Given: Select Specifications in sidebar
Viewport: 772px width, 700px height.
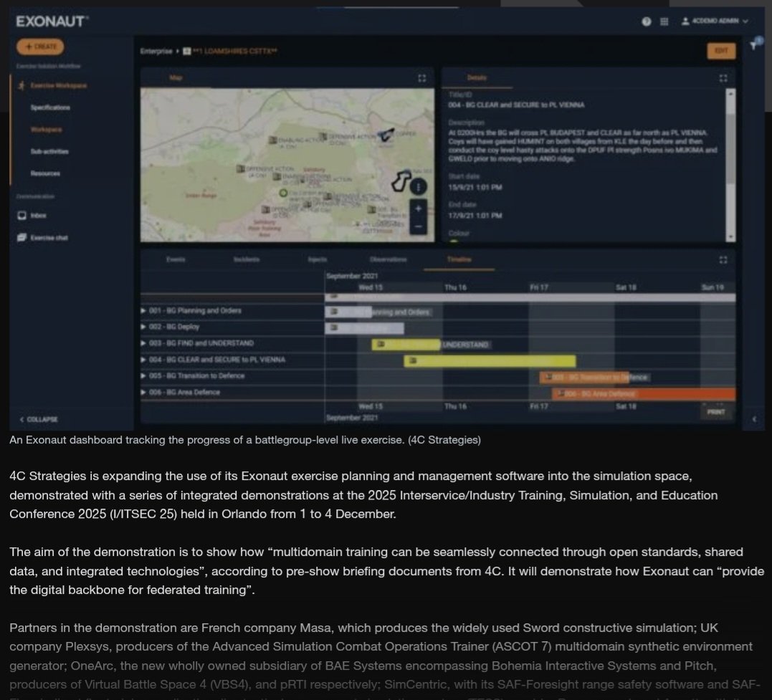Looking at the screenshot, I should click(x=50, y=107).
